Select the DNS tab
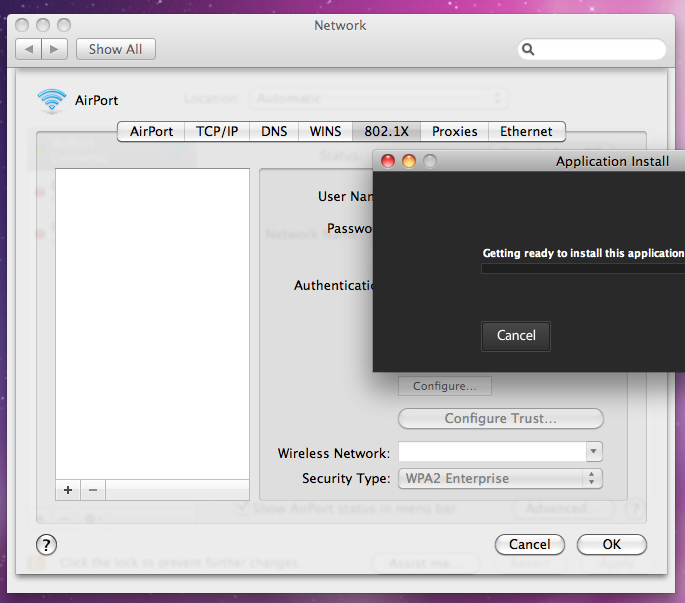Image resolution: width=685 pixels, height=603 pixels. pyautogui.click(x=274, y=132)
